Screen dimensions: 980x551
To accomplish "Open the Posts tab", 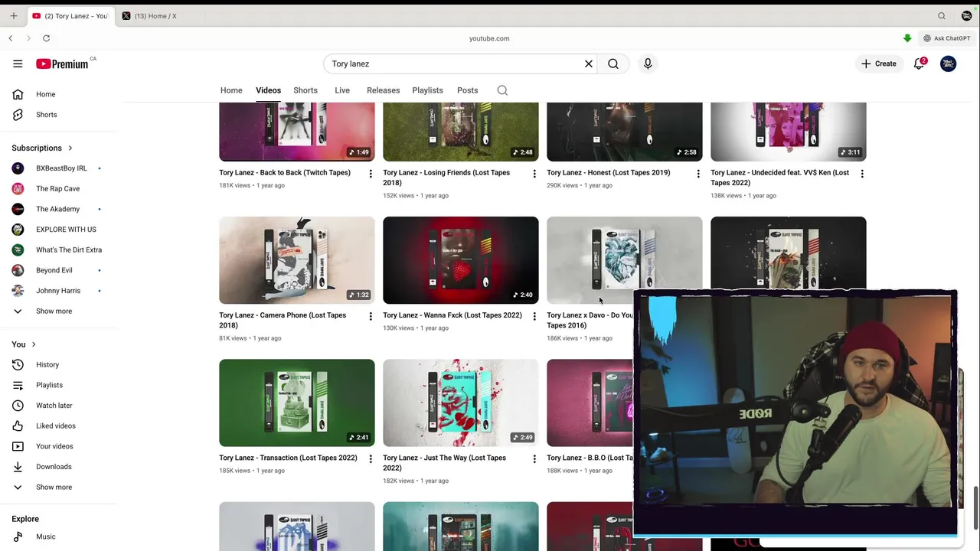I will [467, 90].
